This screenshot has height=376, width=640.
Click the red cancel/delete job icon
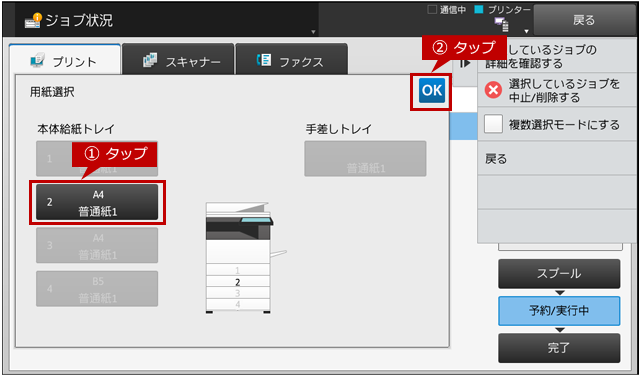[493, 90]
